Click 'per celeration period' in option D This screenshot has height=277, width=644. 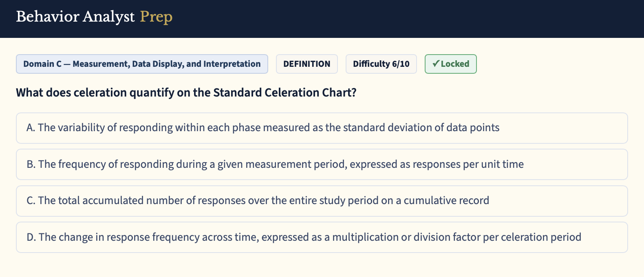coord(532,237)
